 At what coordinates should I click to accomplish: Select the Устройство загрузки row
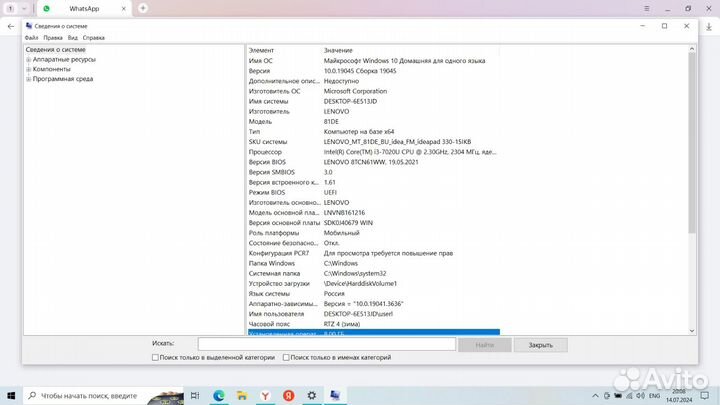tap(373, 283)
